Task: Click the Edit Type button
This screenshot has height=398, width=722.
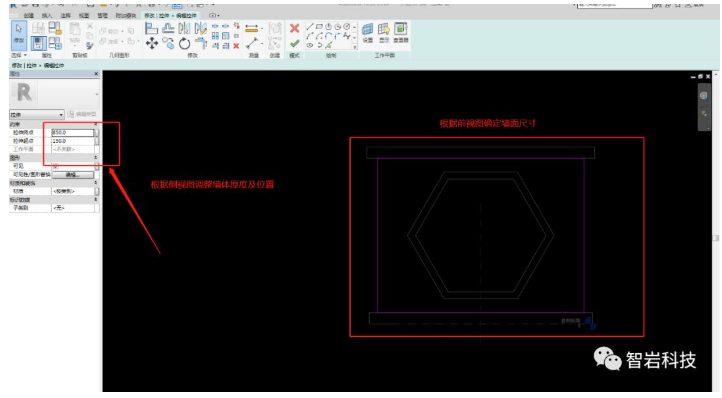Action: point(82,114)
